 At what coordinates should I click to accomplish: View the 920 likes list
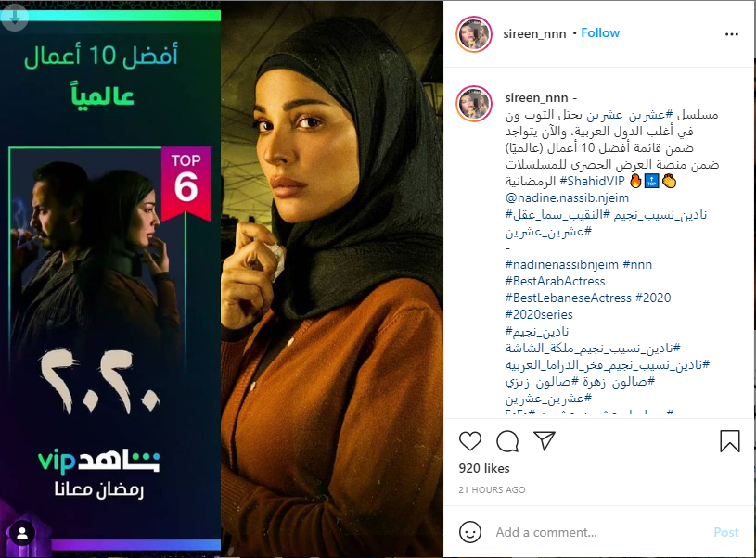click(x=484, y=468)
